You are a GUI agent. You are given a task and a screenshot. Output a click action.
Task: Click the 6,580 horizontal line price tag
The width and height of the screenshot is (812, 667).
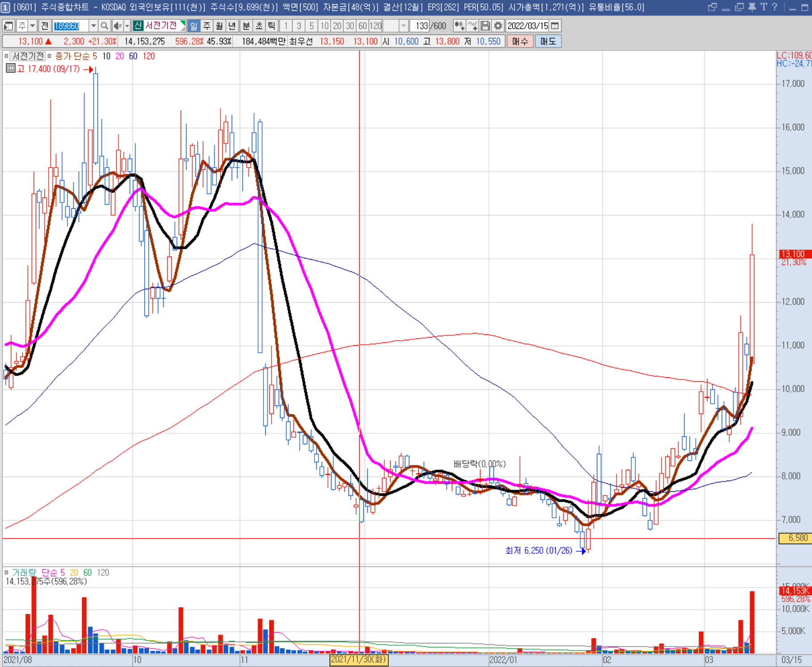795,538
